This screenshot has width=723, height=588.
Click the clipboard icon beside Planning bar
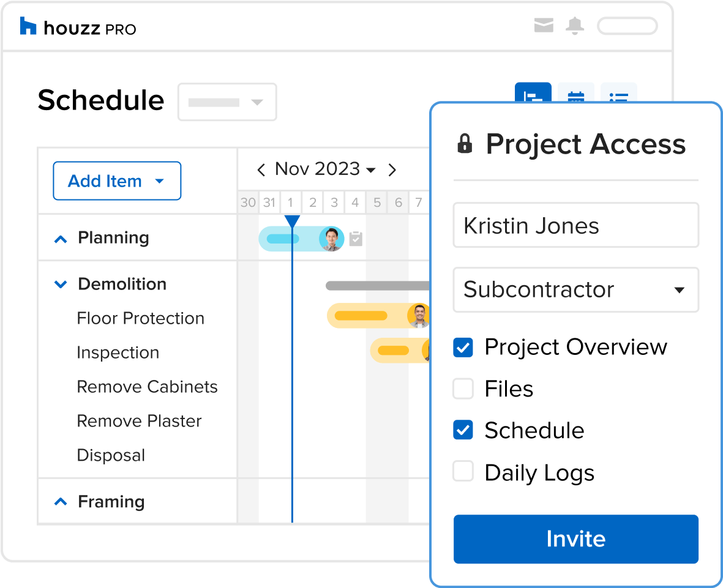click(356, 239)
